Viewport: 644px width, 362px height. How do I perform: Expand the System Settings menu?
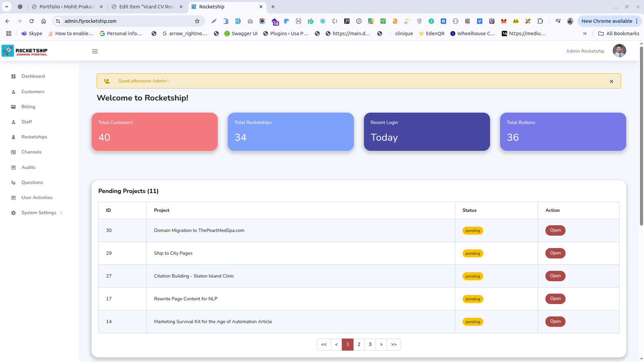click(x=39, y=212)
